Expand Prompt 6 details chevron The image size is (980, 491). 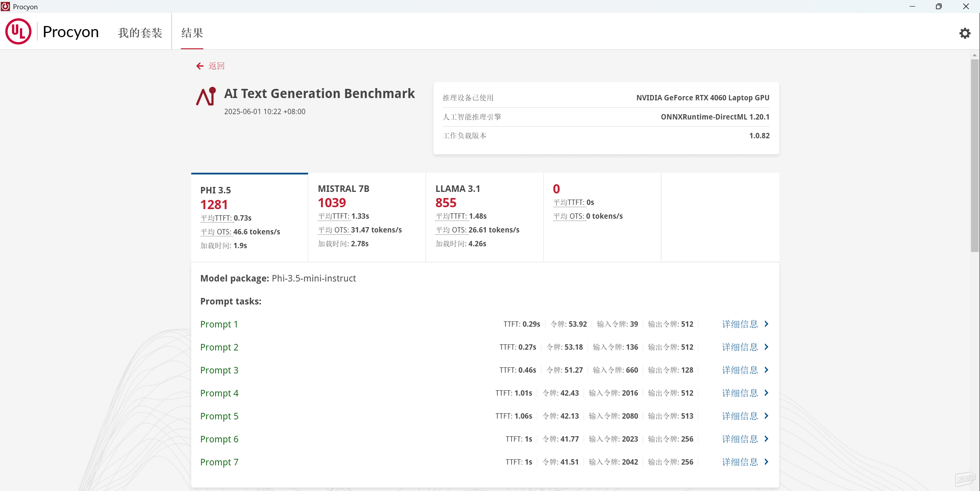[766, 439]
